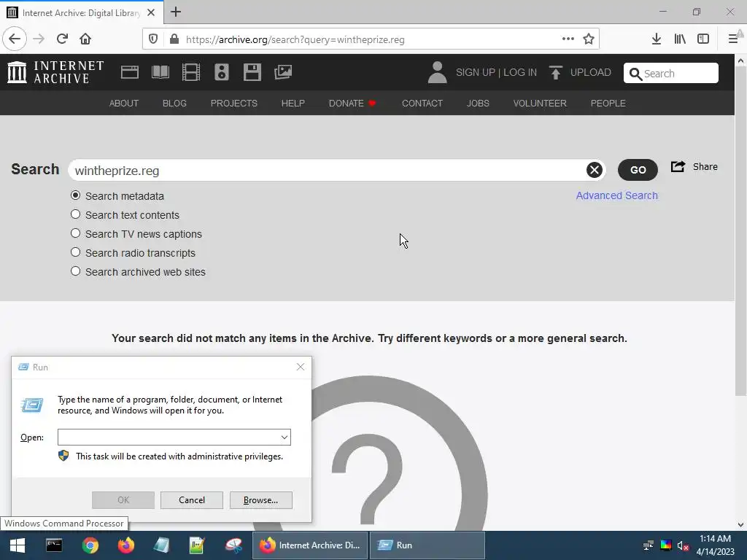Select Search text contents option
The image size is (747, 560).
[75, 214]
